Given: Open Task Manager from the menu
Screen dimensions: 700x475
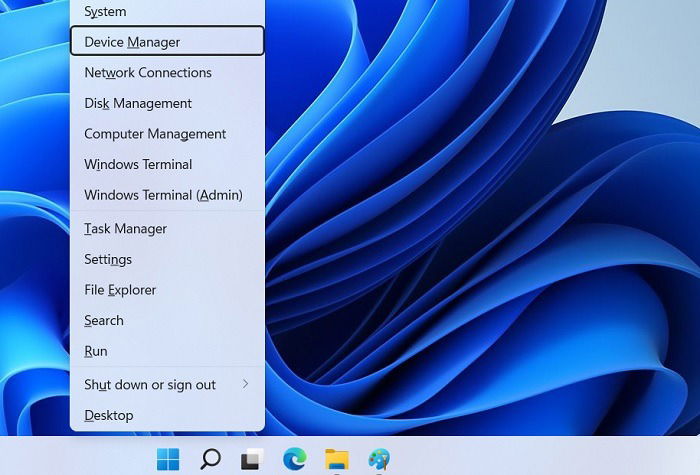Looking at the screenshot, I should pyautogui.click(x=167, y=229).
